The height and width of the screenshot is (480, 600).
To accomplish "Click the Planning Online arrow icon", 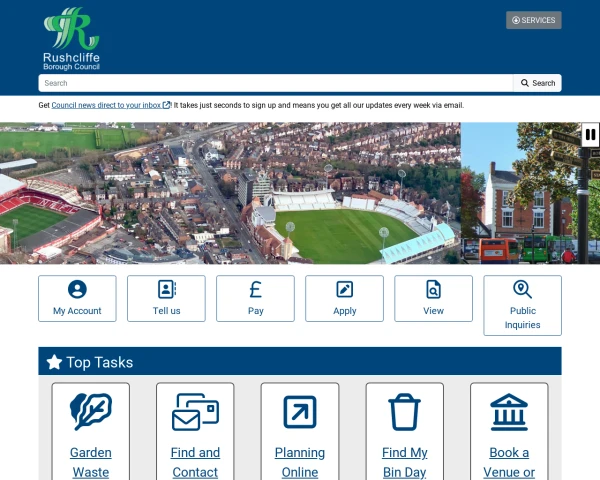I will [x=300, y=412].
